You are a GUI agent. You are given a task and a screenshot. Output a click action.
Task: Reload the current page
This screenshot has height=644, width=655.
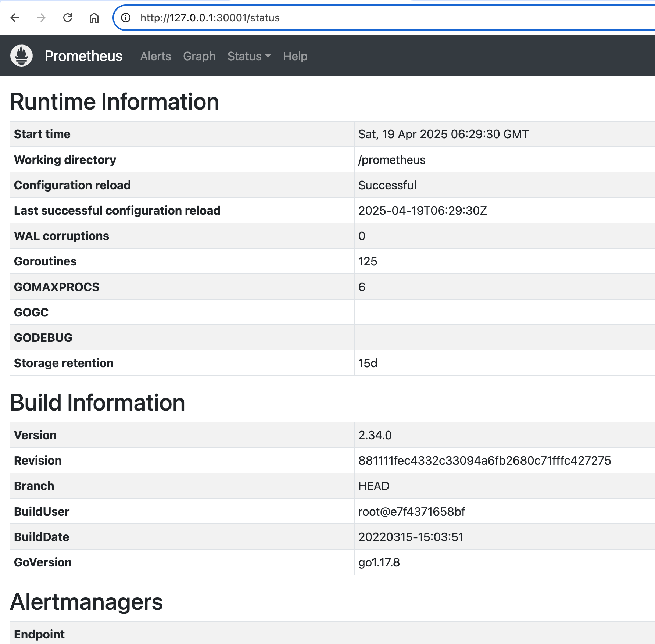coord(68,18)
